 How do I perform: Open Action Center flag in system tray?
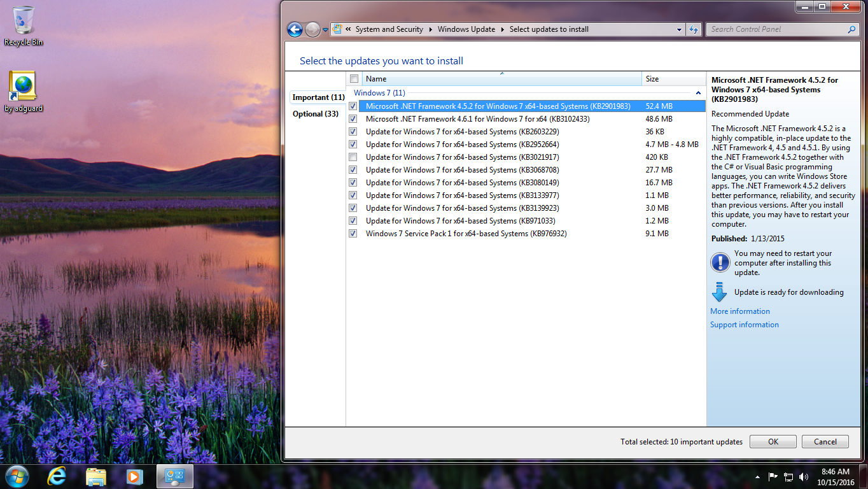(x=773, y=476)
